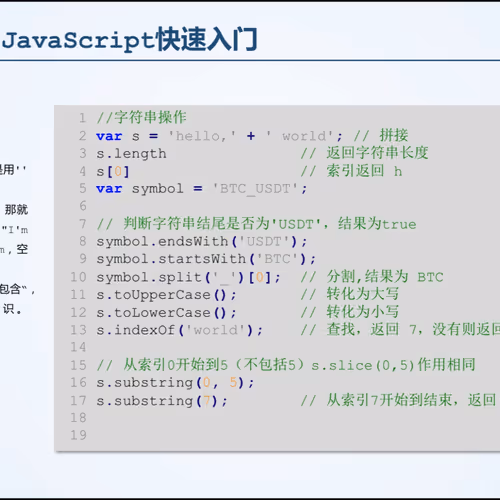Click the s.length code on line 3
Screen dimensions: 500x500
131,154
